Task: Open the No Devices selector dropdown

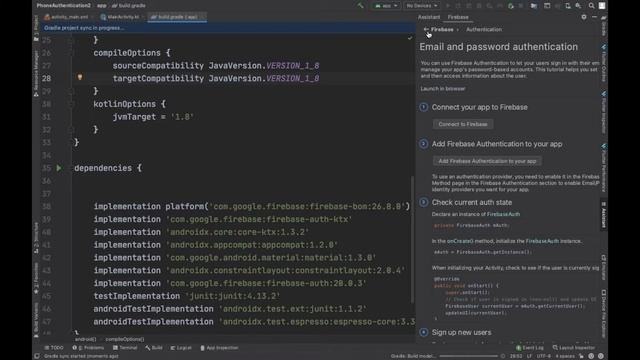Action: (x=422, y=6)
